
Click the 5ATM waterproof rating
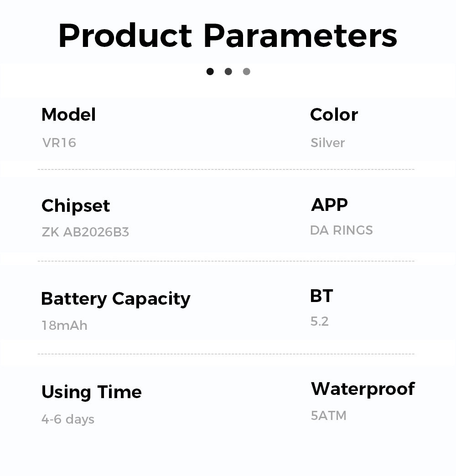pyautogui.click(x=328, y=416)
